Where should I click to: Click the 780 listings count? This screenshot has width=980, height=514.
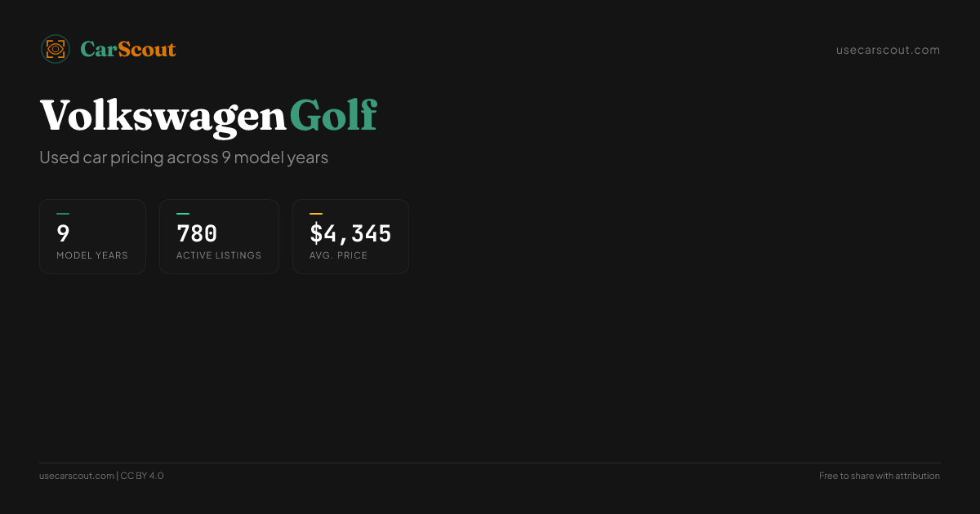click(x=197, y=234)
